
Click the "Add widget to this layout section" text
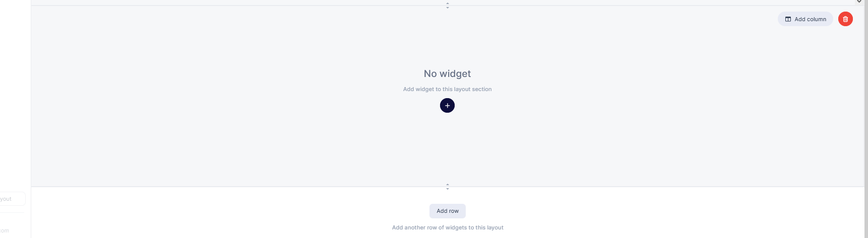tap(447, 89)
